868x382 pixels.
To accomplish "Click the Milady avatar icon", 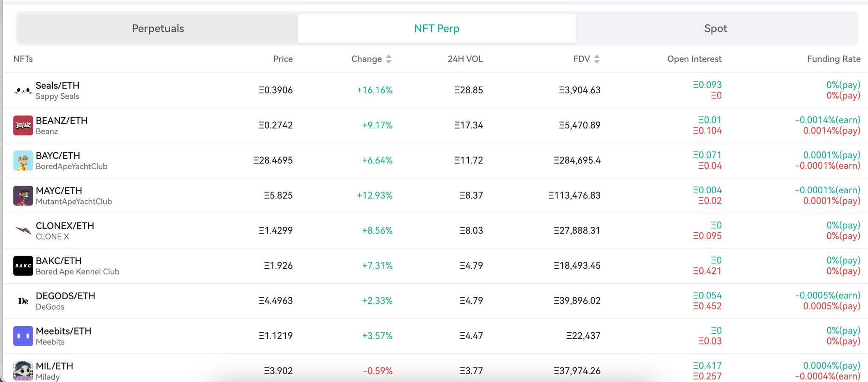I will tap(23, 371).
